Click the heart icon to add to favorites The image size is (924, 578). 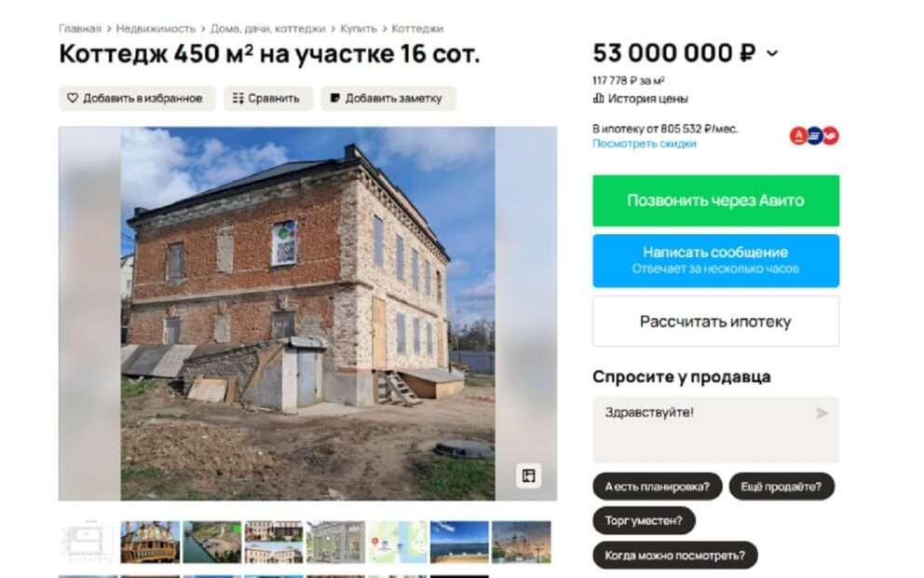pyautogui.click(x=73, y=98)
